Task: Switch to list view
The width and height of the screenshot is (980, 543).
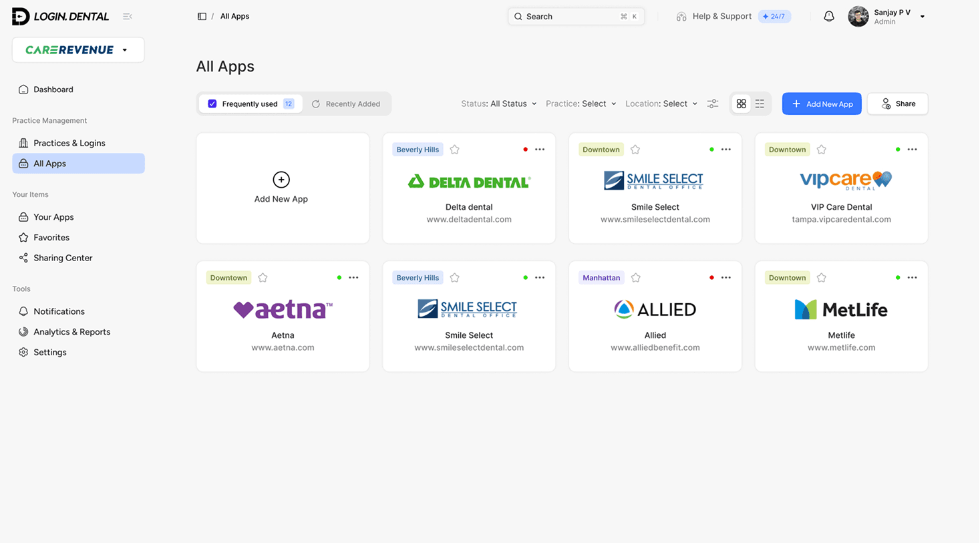Action: 760,104
